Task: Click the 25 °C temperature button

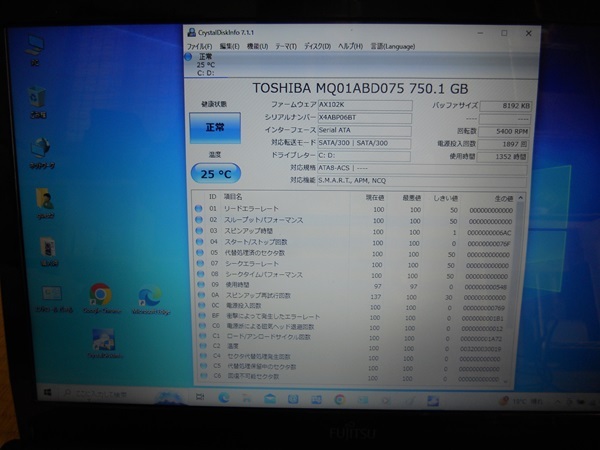Action: [x=216, y=174]
